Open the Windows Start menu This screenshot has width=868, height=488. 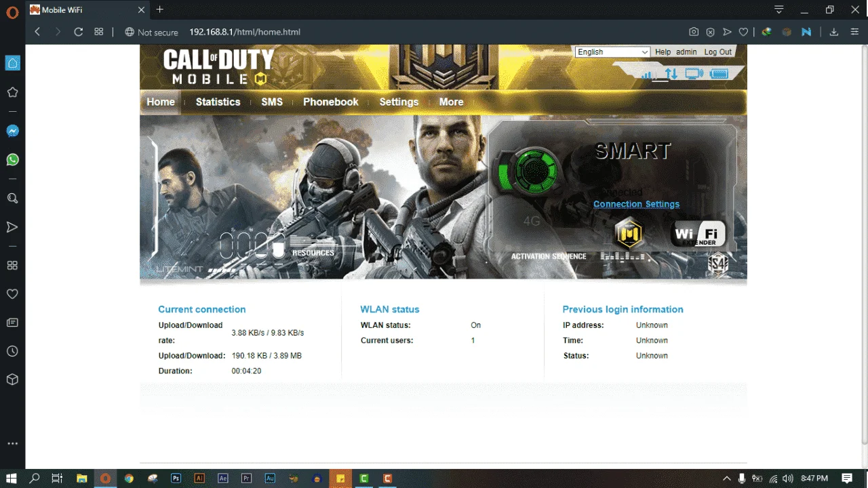coord(12,479)
